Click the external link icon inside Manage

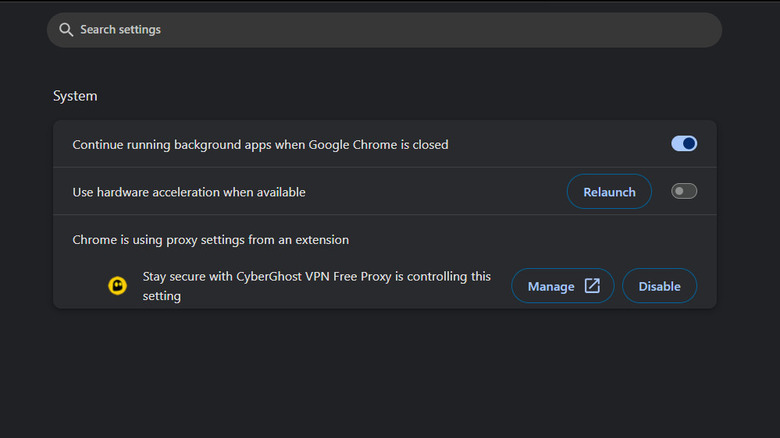tap(592, 286)
